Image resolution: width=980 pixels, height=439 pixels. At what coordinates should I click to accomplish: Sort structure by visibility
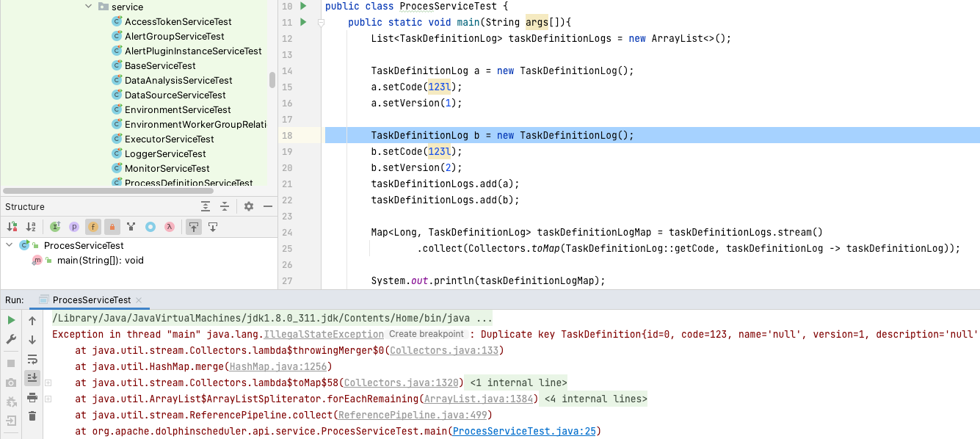(x=12, y=227)
